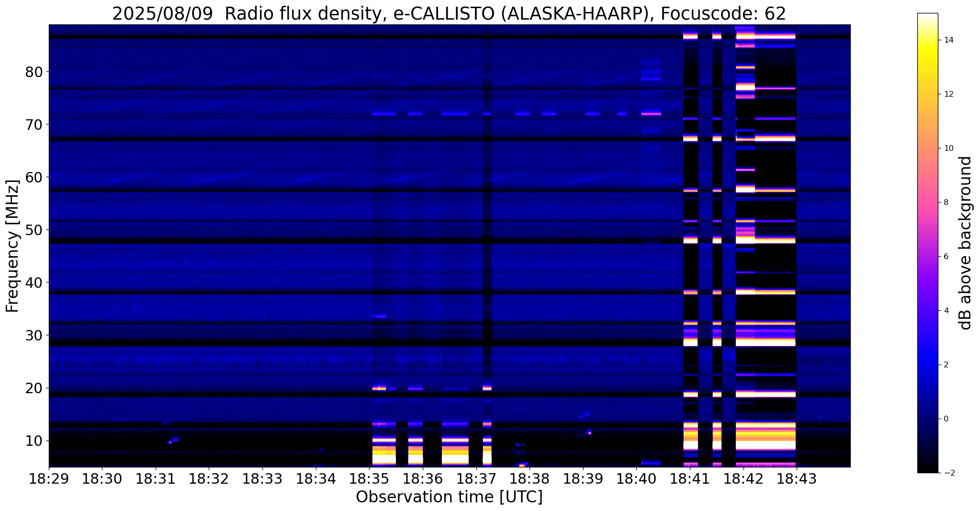
Task: Click the 30 MHz frequency tick label
Action: click(34, 335)
